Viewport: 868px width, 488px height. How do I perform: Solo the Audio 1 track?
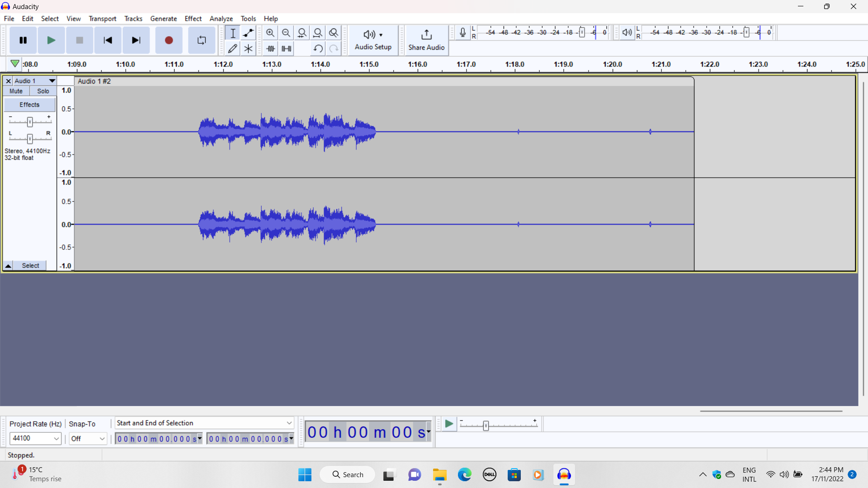(43, 91)
